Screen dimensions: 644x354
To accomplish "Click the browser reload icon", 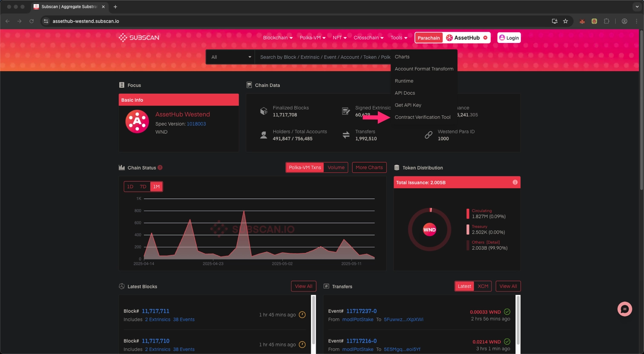I will click(x=32, y=21).
